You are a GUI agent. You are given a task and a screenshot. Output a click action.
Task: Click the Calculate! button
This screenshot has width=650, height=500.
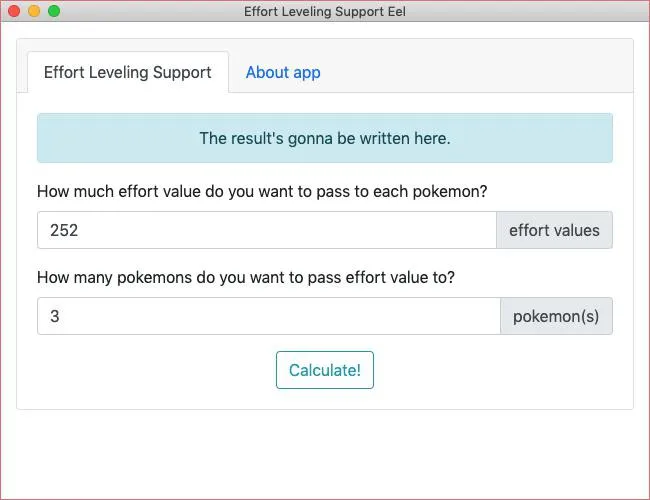click(325, 370)
